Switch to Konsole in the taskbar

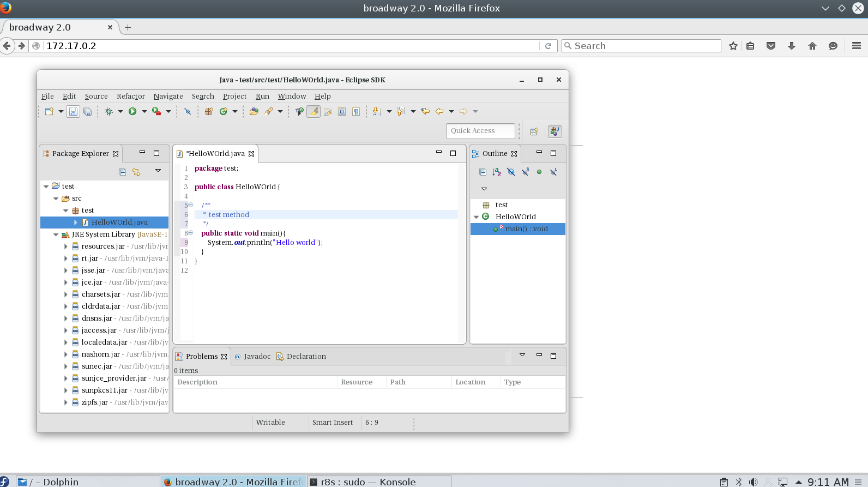379,482
